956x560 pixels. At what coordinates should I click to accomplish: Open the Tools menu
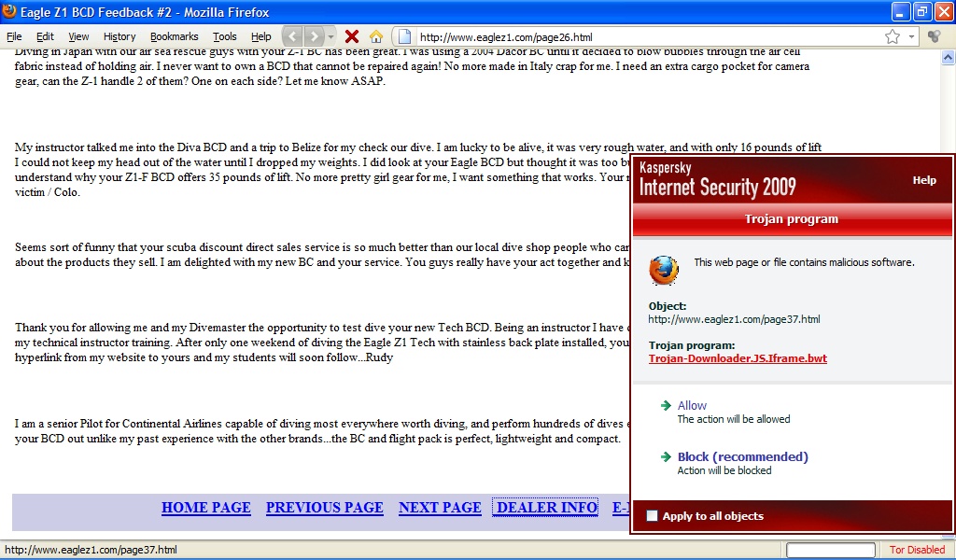click(x=224, y=36)
